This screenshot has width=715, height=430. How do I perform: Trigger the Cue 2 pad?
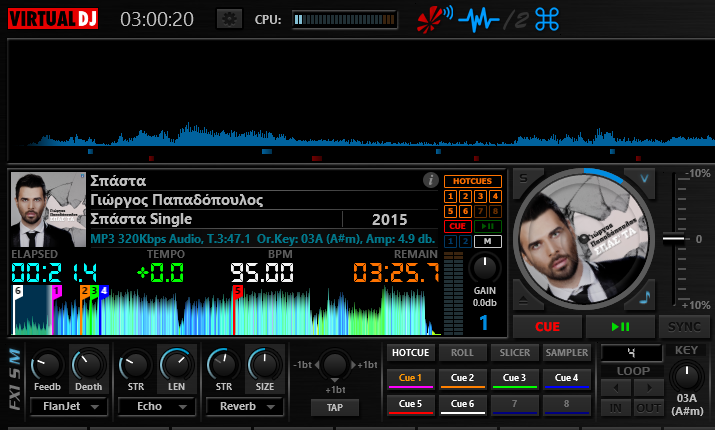coord(462,378)
